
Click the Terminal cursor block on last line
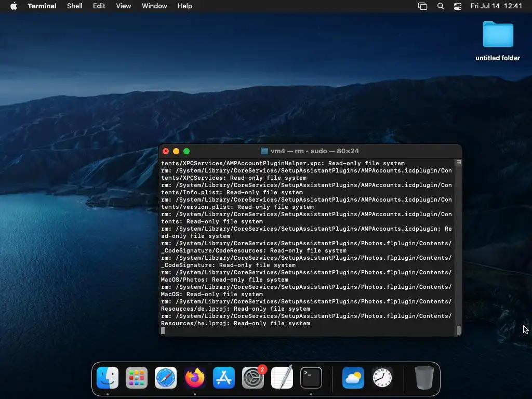pyautogui.click(x=163, y=330)
